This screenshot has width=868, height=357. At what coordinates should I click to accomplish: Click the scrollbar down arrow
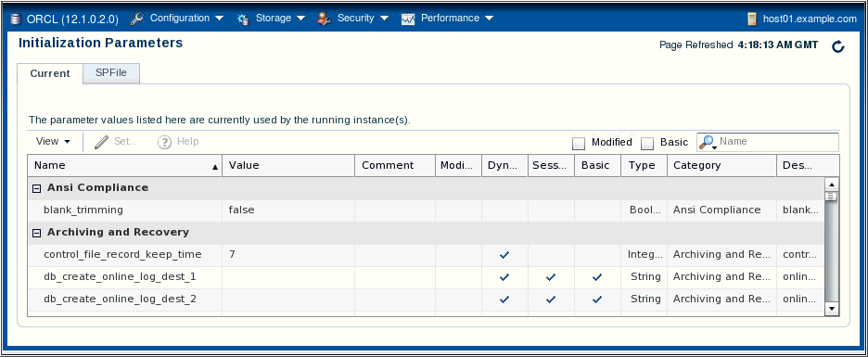click(x=832, y=308)
